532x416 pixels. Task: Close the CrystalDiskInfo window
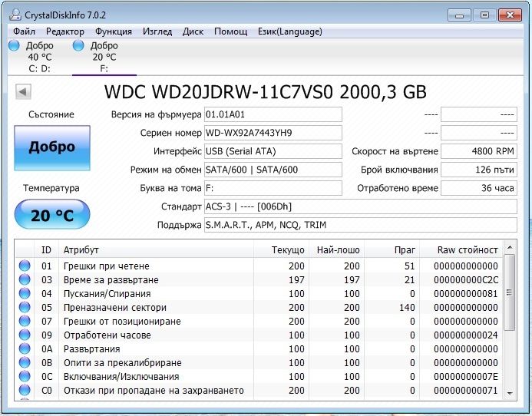click(510, 15)
